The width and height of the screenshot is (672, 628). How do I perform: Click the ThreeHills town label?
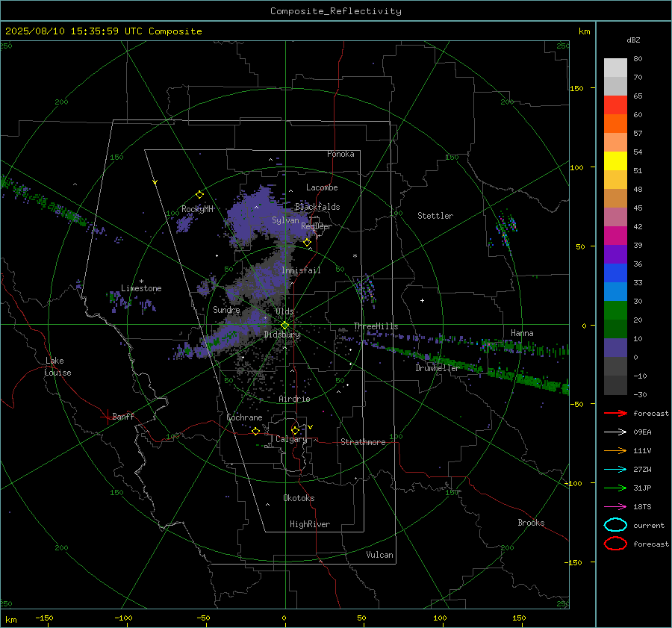pyautogui.click(x=376, y=326)
